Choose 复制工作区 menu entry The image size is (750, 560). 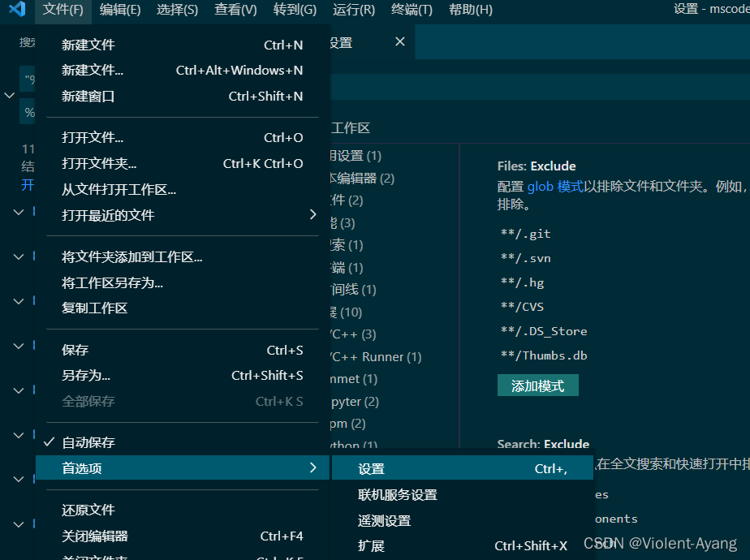click(x=183, y=308)
